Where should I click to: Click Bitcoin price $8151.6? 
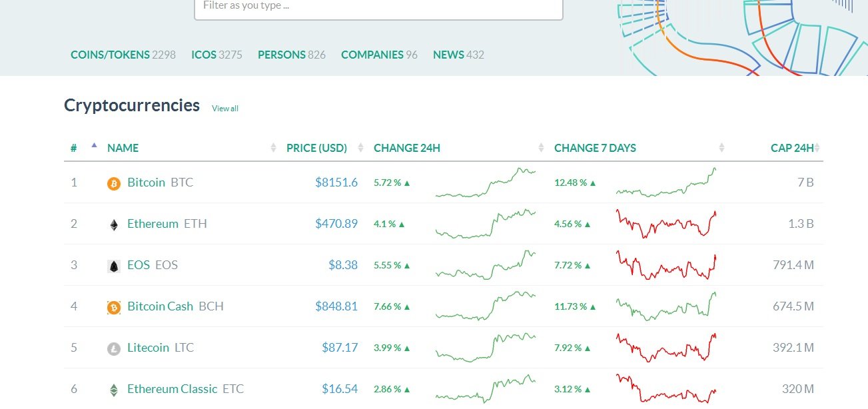tap(336, 182)
